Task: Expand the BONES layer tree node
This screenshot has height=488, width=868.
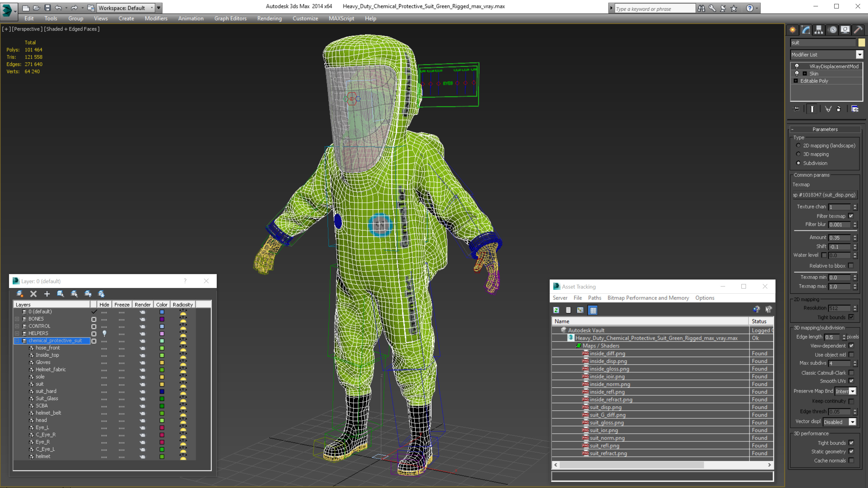Action: (17, 319)
